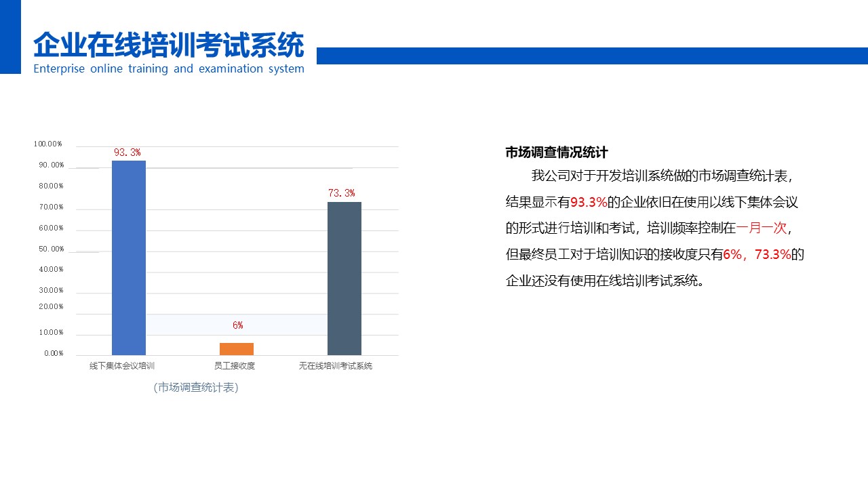Click red text 93.3% in the paragraph
This screenshot has height=488, width=868.
589,202
